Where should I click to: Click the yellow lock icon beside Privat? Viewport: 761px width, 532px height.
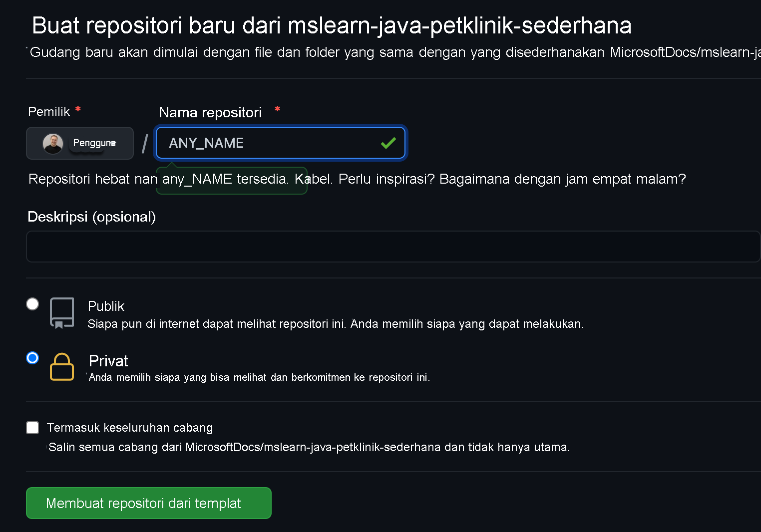(61, 367)
